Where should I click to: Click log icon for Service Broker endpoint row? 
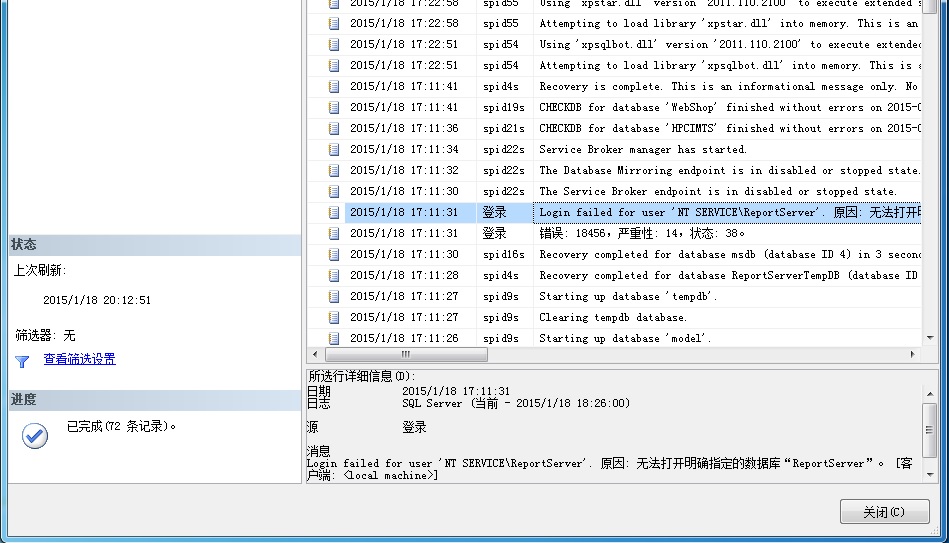pyautogui.click(x=333, y=191)
